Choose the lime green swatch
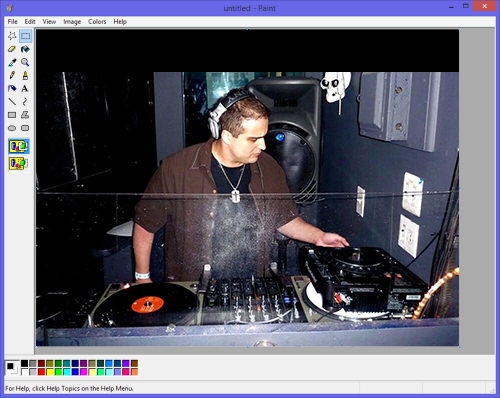 coord(58,372)
